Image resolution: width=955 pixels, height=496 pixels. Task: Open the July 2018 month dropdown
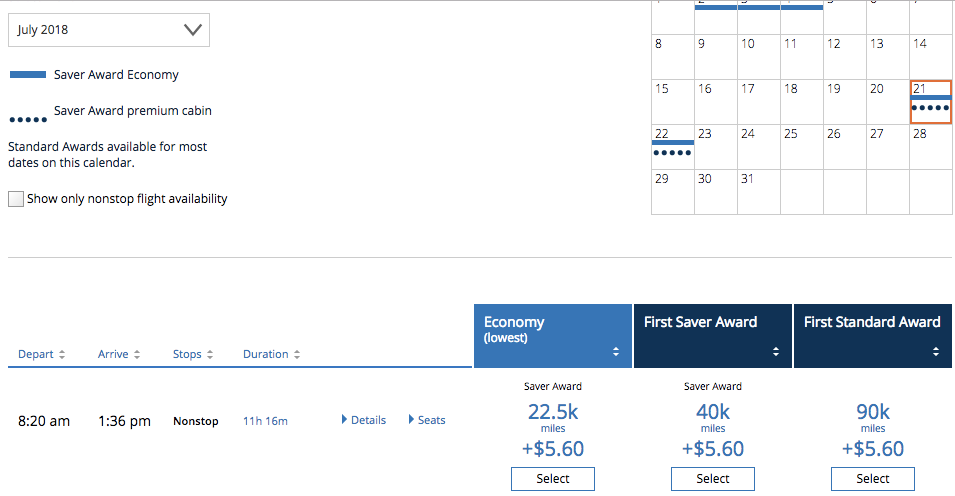click(109, 30)
